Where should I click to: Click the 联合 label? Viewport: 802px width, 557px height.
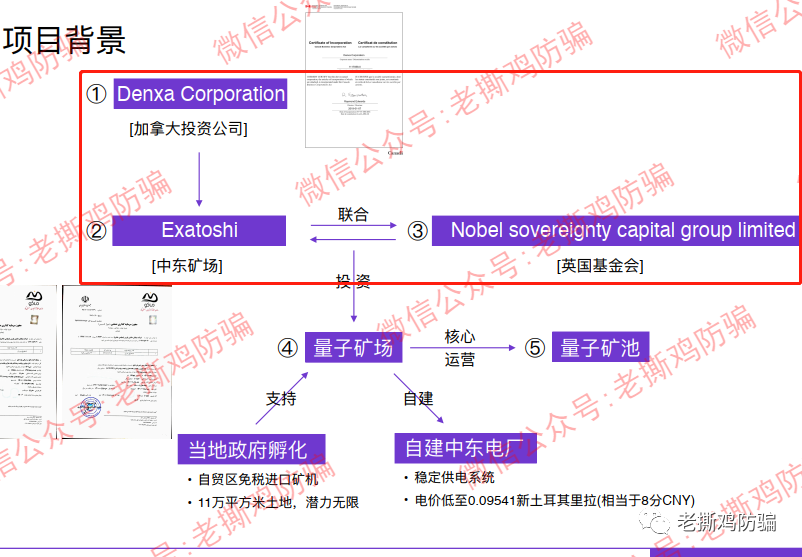tap(353, 214)
